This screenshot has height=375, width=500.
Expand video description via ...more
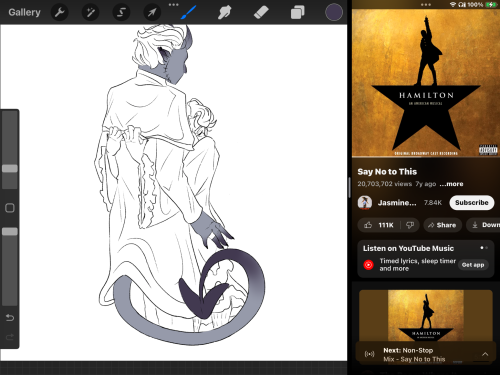pos(451,184)
